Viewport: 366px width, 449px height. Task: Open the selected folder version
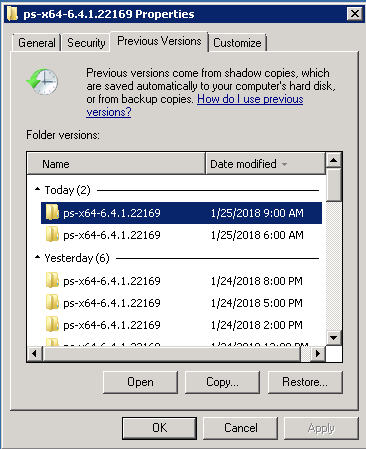pyautogui.click(x=140, y=382)
